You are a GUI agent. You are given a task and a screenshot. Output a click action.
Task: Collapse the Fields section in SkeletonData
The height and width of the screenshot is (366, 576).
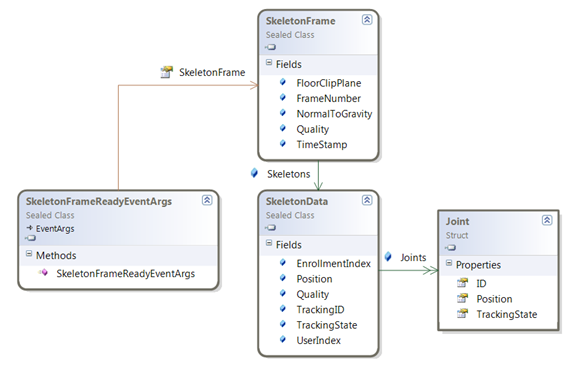(x=269, y=243)
